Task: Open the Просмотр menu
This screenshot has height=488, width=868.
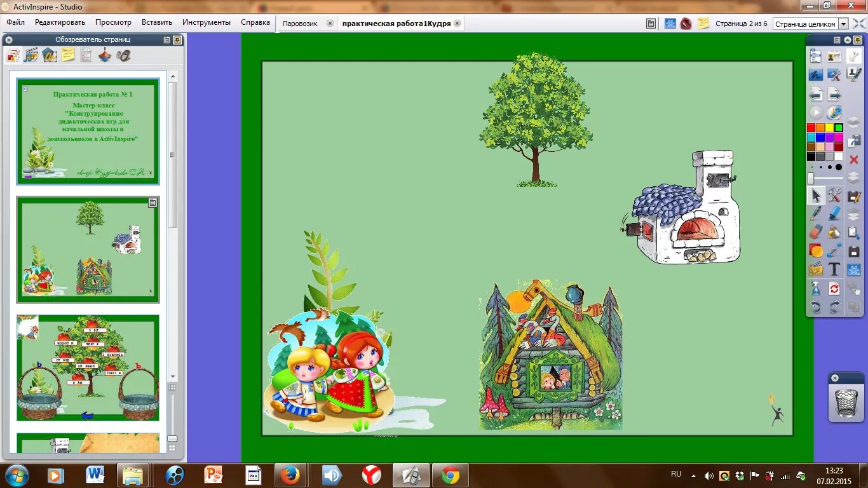Action: click(x=113, y=22)
